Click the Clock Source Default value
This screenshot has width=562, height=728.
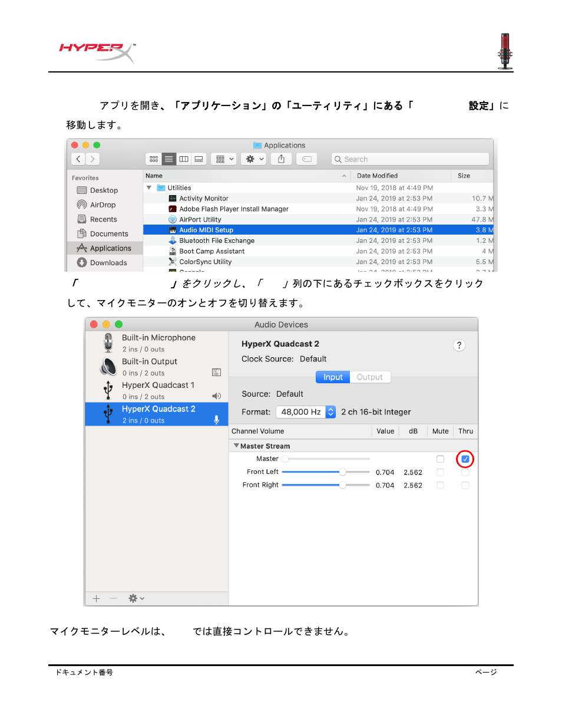coord(313,359)
